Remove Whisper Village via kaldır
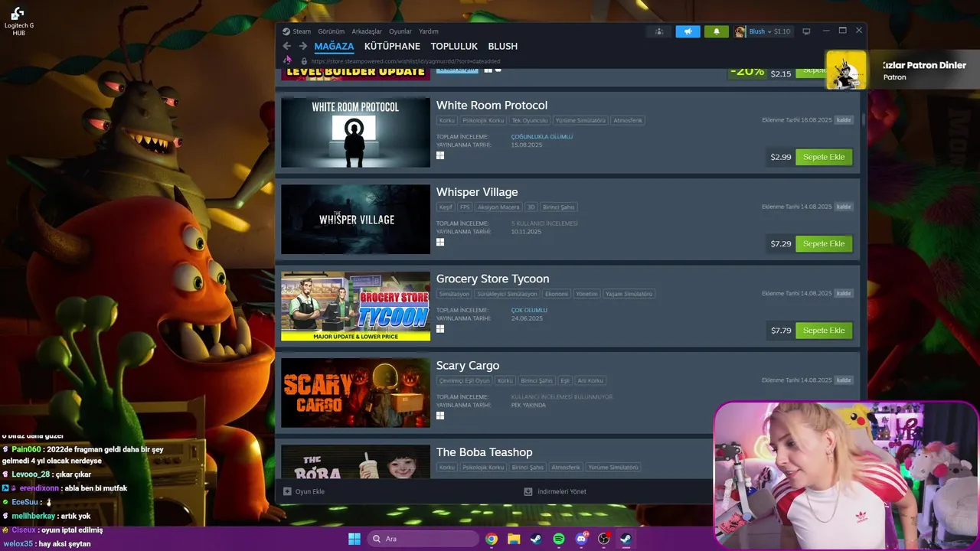The image size is (980, 551). click(844, 207)
